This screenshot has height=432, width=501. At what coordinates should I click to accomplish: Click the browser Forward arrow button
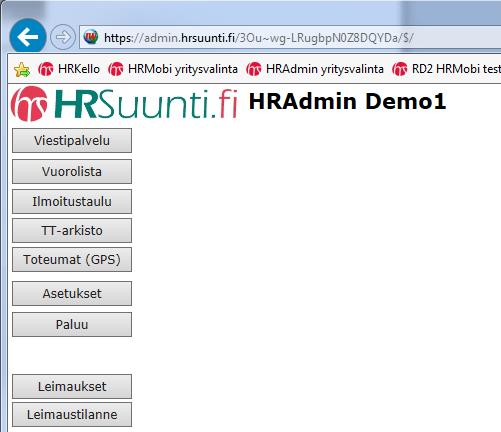pos(63,37)
